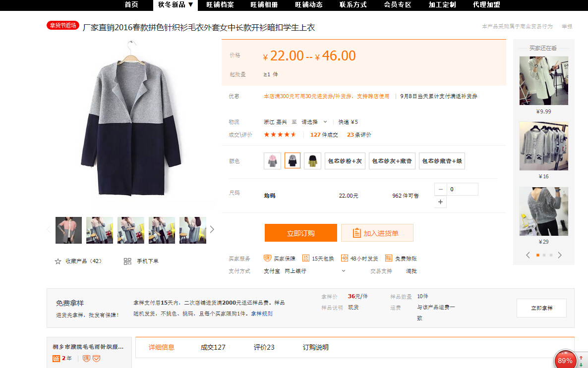Pick the 包芯纱藏青+绿 color option

442,161
